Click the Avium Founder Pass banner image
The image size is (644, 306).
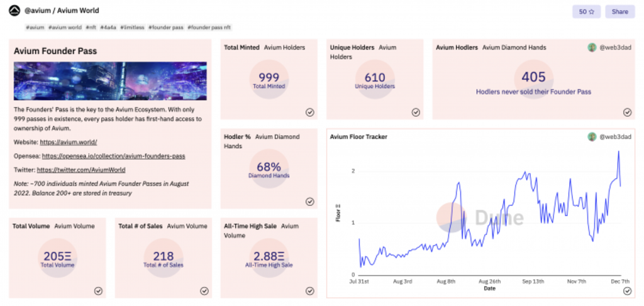pyautogui.click(x=110, y=81)
